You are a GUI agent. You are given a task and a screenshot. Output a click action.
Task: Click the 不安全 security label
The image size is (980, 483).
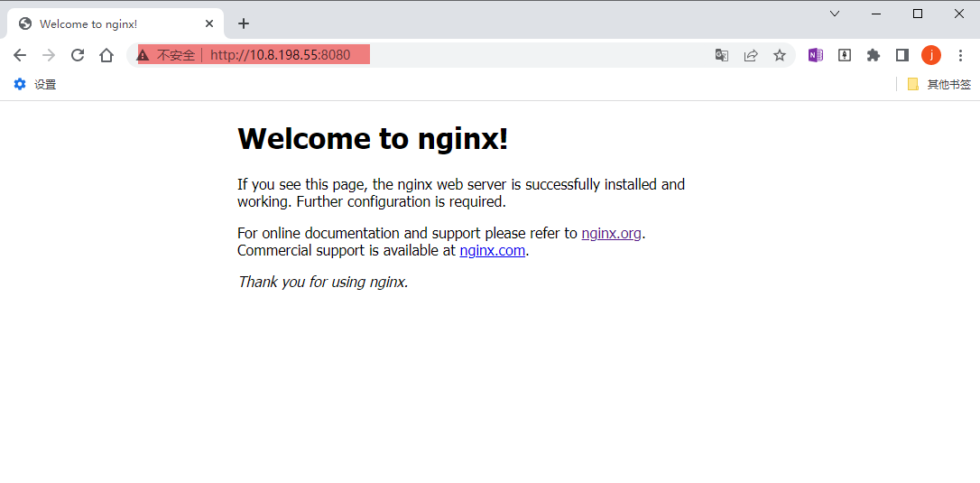(176, 55)
